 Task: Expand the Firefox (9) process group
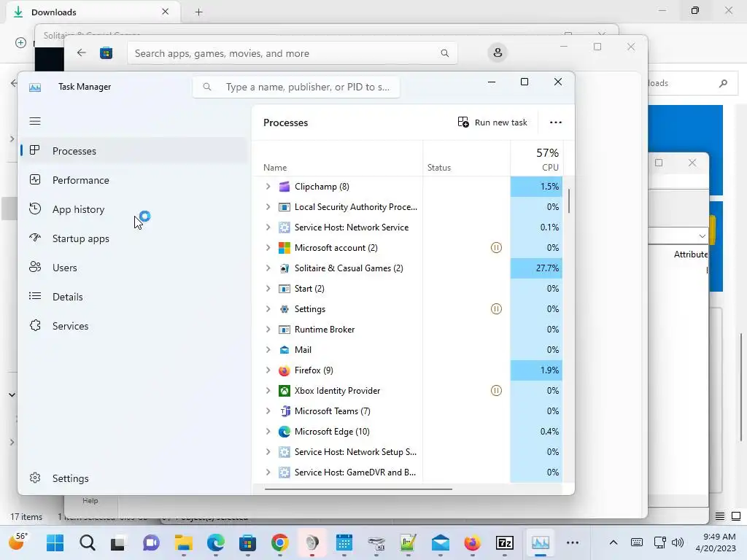268,370
